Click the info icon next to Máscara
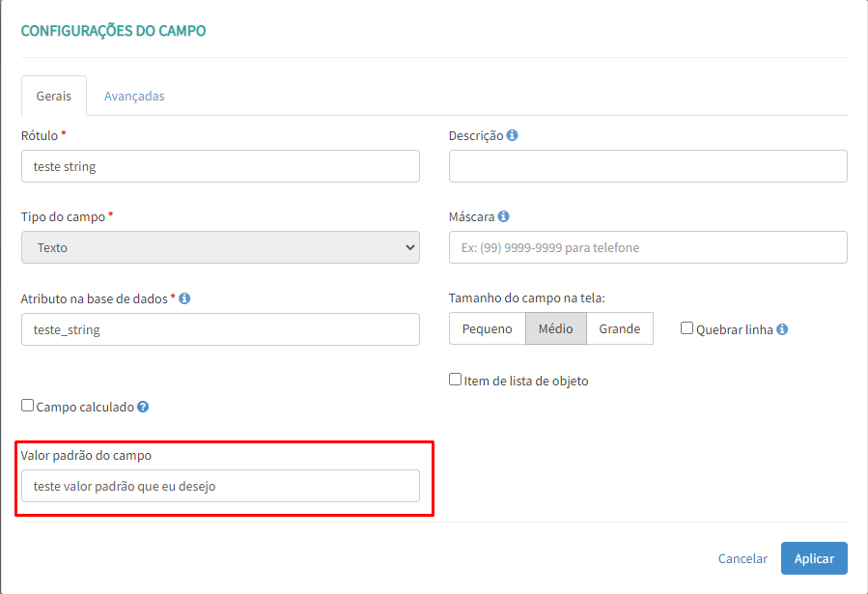Screen dimensions: 868x594 pyautogui.click(x=504, y=217)
